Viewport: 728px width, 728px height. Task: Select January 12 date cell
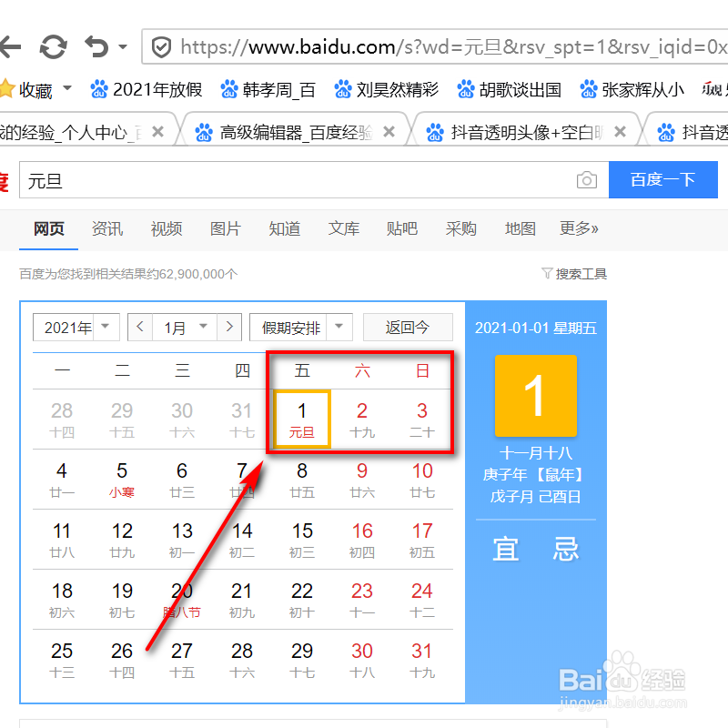(x=122, y=540)
